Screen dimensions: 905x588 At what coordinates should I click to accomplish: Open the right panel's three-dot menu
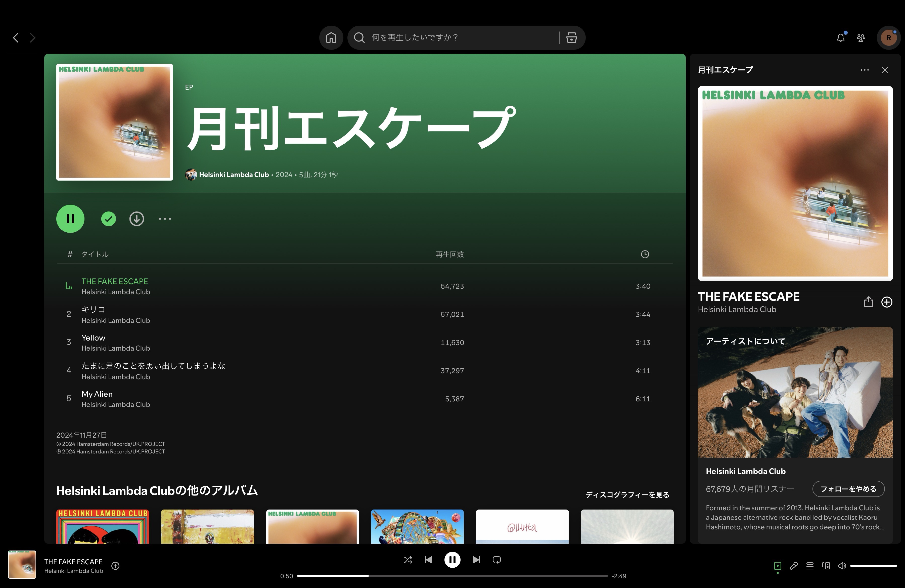pos(864,70)
